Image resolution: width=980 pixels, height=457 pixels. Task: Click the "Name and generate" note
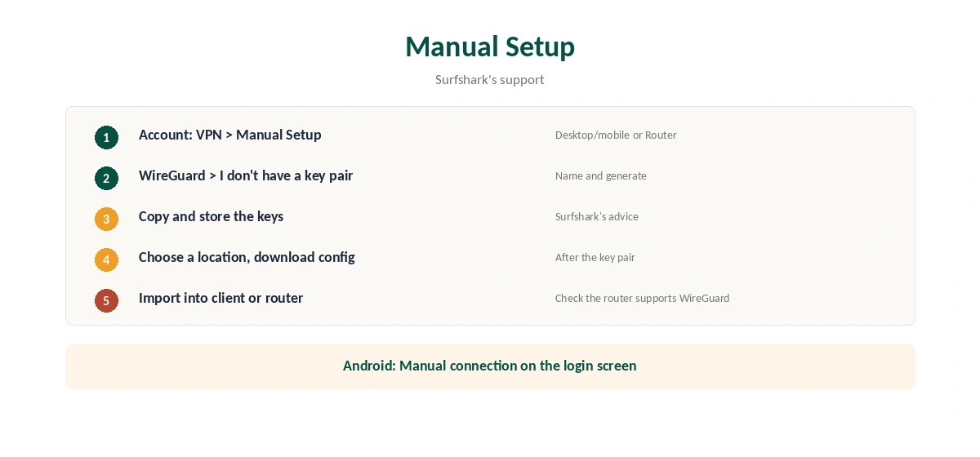click(601, 175)
